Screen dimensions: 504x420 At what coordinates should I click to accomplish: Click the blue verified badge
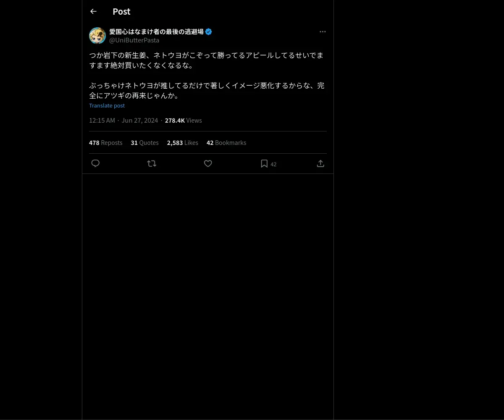click(209, 31)
